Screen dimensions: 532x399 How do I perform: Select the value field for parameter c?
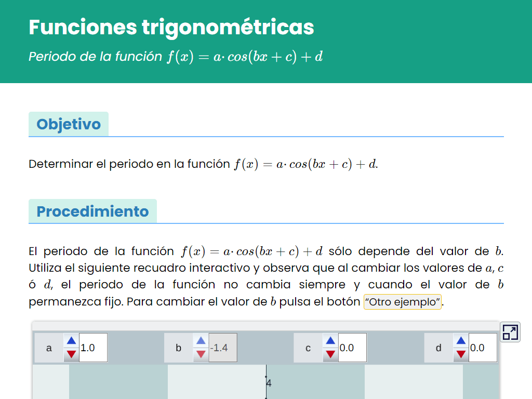click(353, 348)
